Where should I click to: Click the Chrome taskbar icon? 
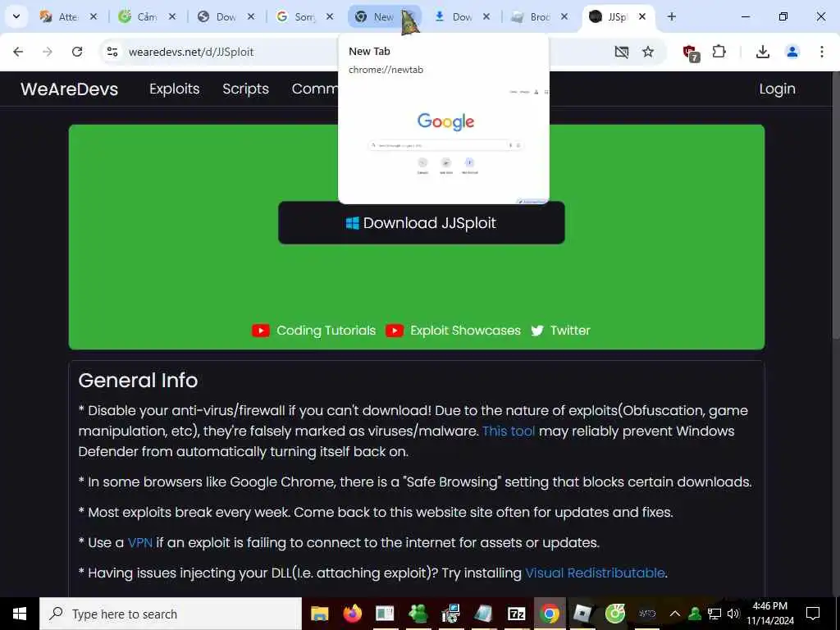pyautogui.click(x=549, y=614)
